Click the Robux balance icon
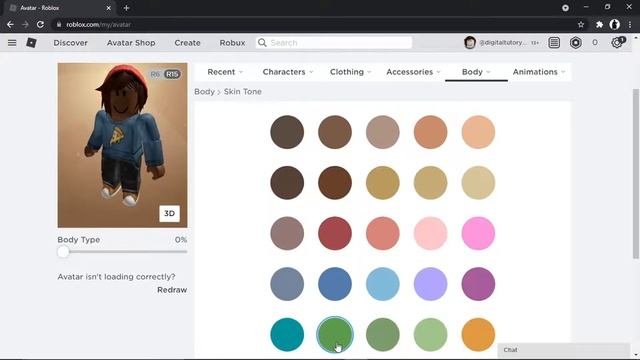 point(576,42)
